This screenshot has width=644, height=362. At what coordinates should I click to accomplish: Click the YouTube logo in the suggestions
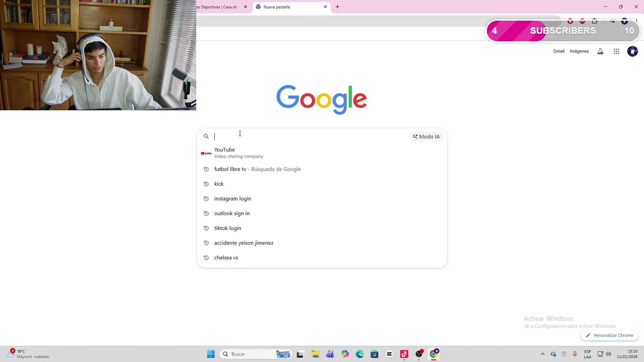206,153
